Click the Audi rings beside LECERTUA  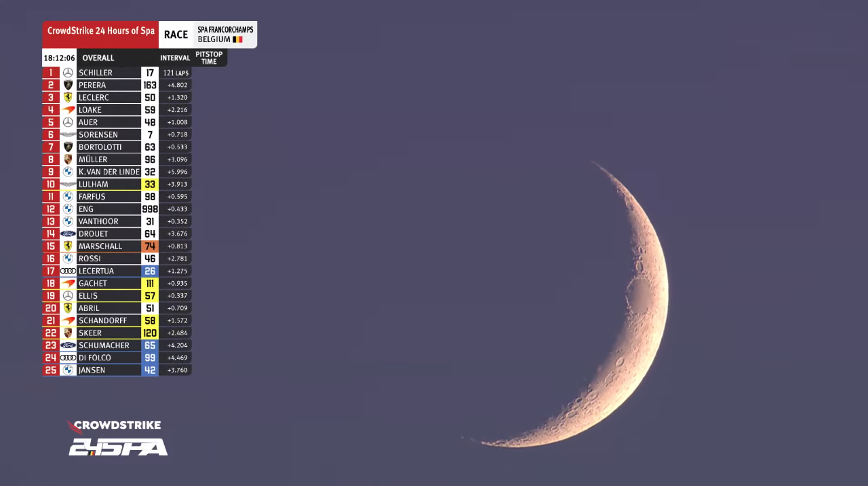pyautogui.click(x=68, y=271)
